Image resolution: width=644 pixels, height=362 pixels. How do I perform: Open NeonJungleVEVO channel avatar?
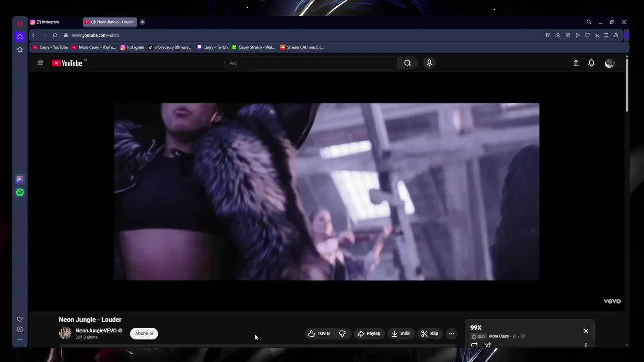tap(65, 333)
